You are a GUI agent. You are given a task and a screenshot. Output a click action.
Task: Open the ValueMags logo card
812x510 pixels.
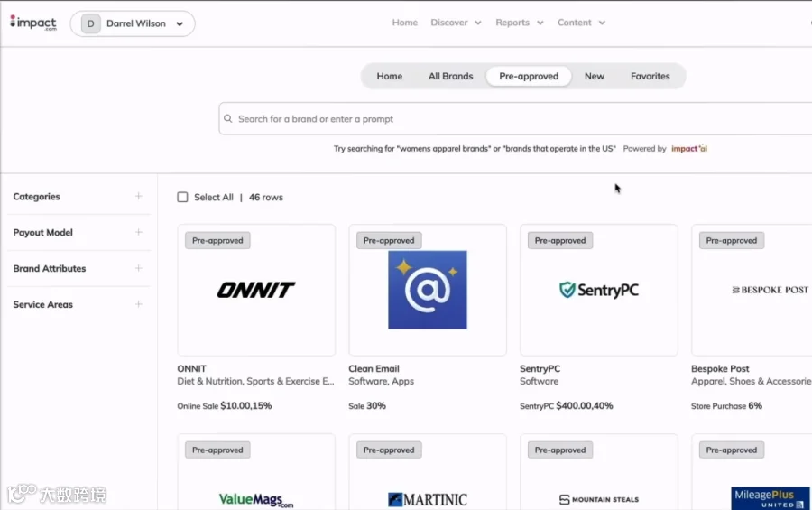[x=256, y=472]
